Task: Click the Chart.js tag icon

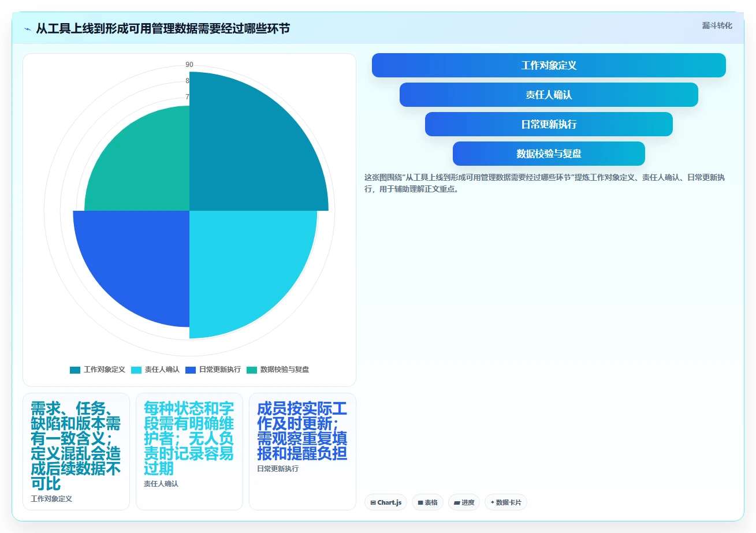Action: coord(373,503)
